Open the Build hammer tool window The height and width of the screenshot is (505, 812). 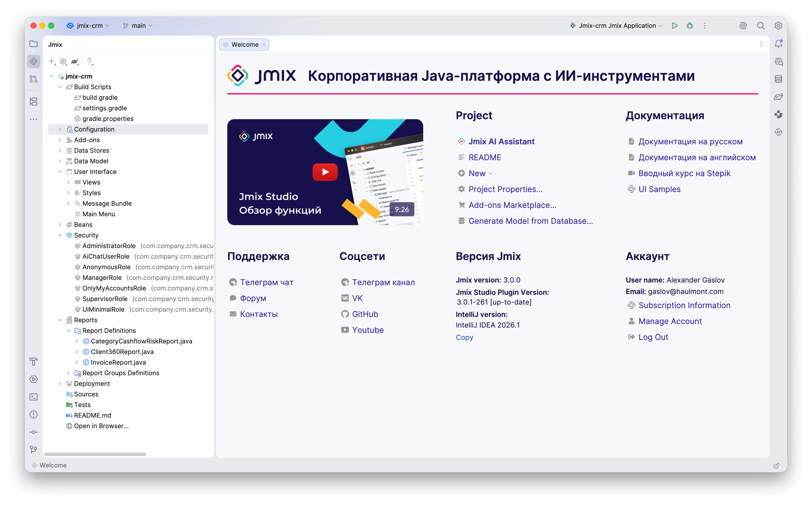[x=33, y=362]
